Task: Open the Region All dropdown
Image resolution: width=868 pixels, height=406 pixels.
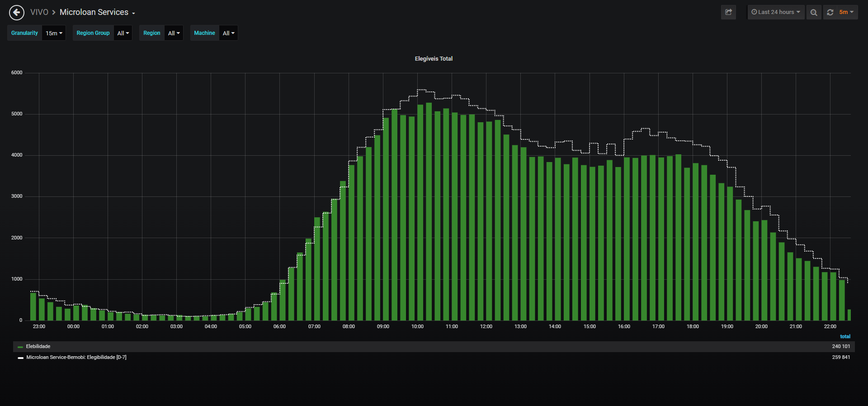Action: coord(174,33)
